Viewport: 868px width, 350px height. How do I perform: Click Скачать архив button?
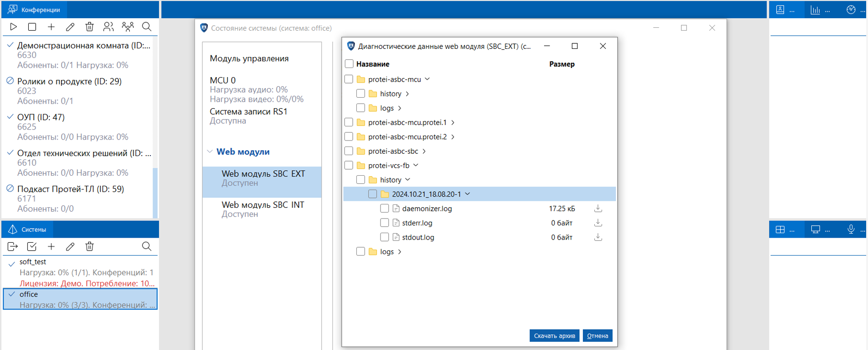coord(555,336)
